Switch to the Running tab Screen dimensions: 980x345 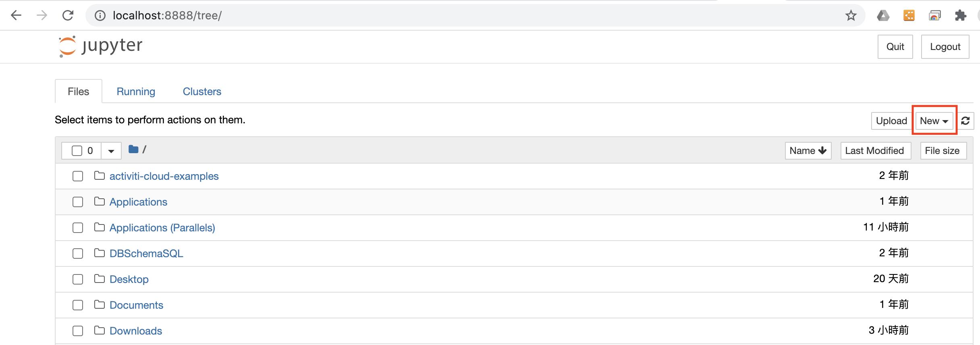click(136, 91)
